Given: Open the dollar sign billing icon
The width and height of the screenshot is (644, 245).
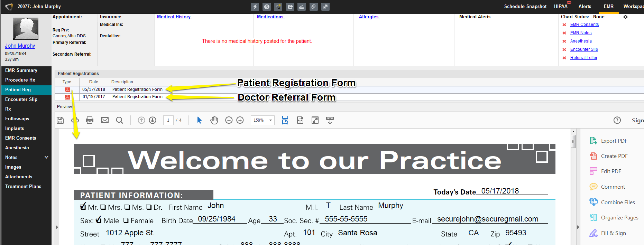Looking at the screenshot, I should [x=267, y=7].
